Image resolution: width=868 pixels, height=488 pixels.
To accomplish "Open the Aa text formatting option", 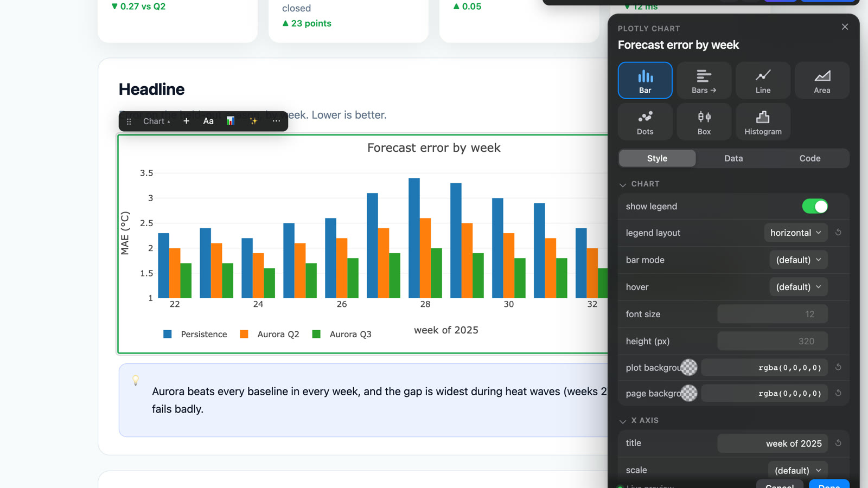I will [208, 121].
